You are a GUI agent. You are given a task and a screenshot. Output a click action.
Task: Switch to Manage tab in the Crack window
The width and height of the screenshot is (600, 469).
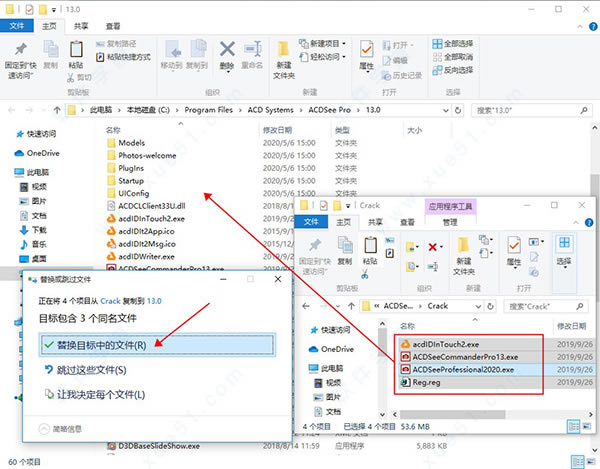450,222
